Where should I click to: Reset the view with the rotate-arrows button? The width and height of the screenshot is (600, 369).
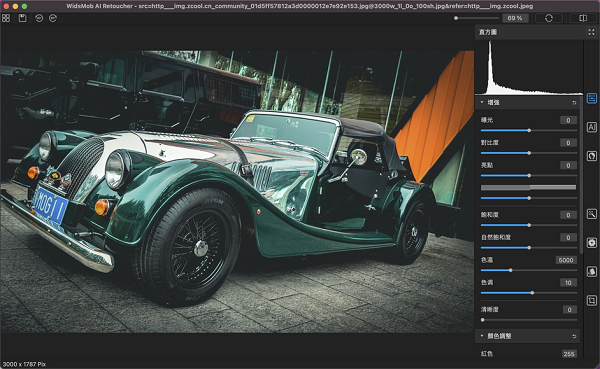(x=549, y=18)
